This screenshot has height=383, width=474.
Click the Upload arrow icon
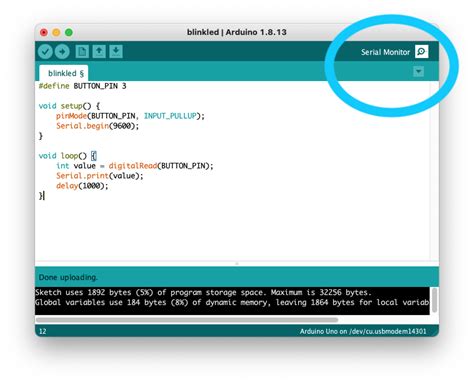62,52
